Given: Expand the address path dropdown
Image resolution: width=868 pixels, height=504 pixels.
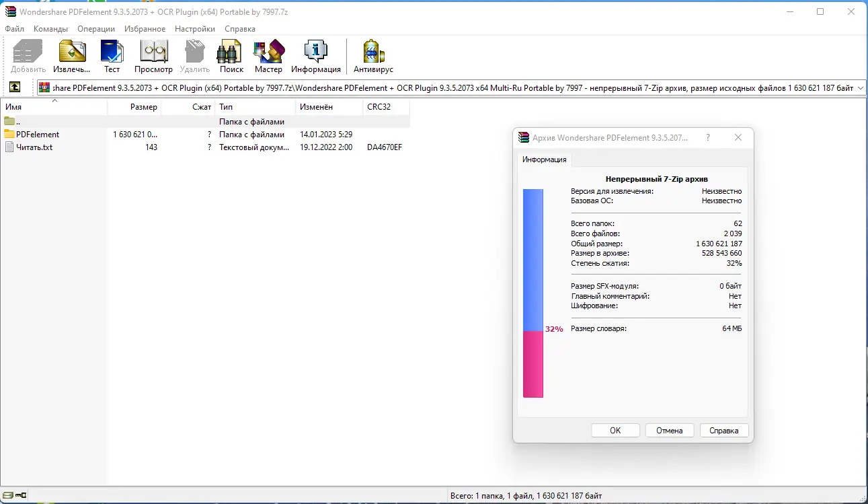Looking at the screenshot, I should point(861,88).
